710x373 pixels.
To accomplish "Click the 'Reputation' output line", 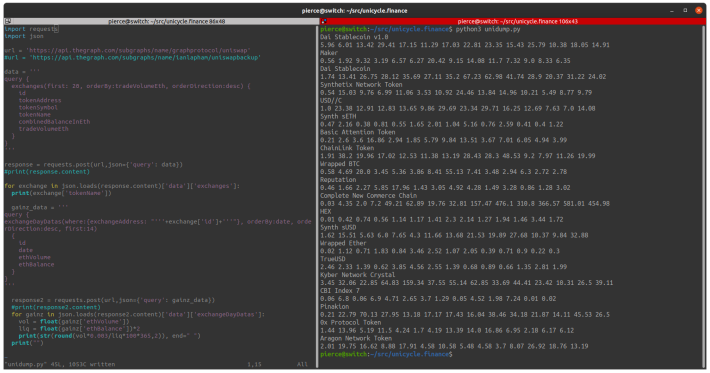I will 338,180.
